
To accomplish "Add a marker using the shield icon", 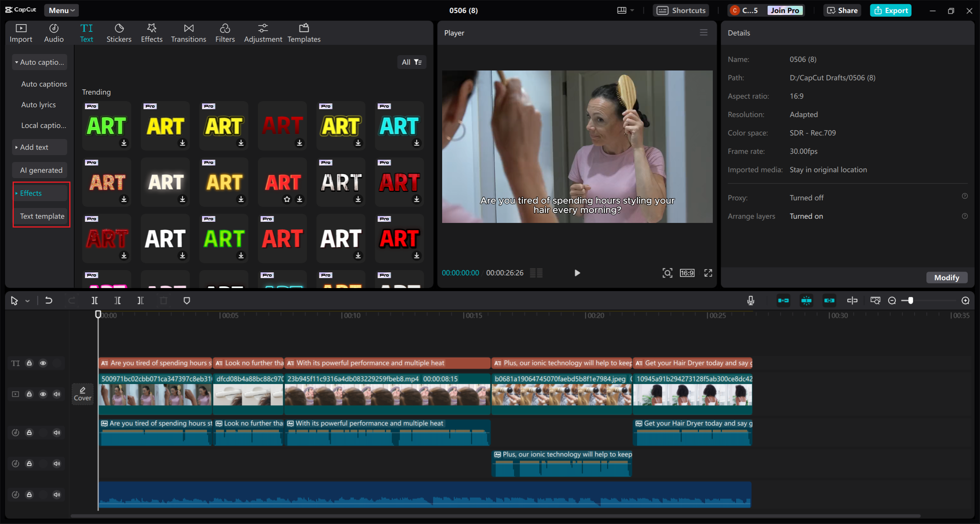I will click(186, 301).
